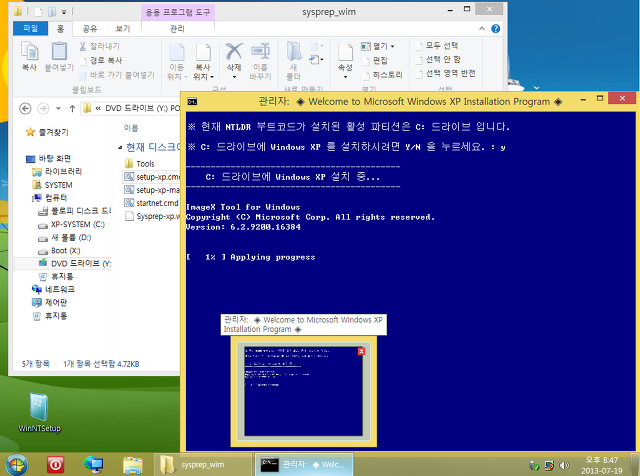Click the Name column header
Viewport: 640px width, 476px height.
click(131, 128)
